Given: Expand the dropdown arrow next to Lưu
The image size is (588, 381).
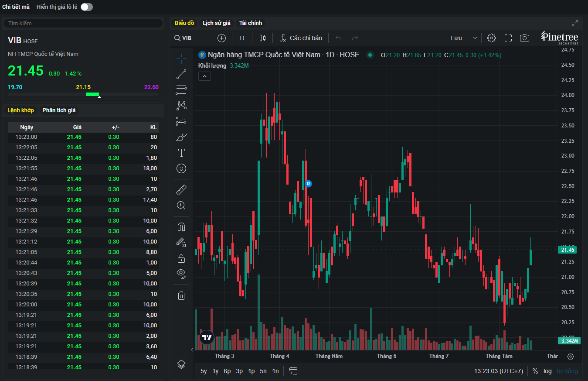Looking at the screenshot, I should point(475,38).
